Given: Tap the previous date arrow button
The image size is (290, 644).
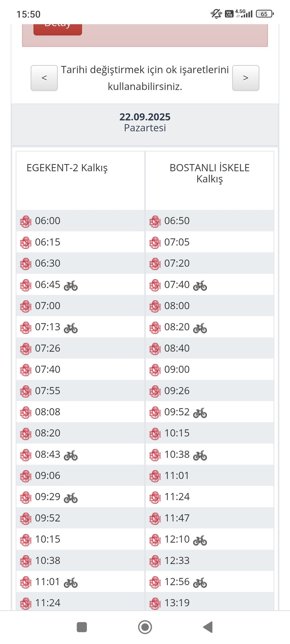Looking at the screenshot, I should tap(44, 78).
